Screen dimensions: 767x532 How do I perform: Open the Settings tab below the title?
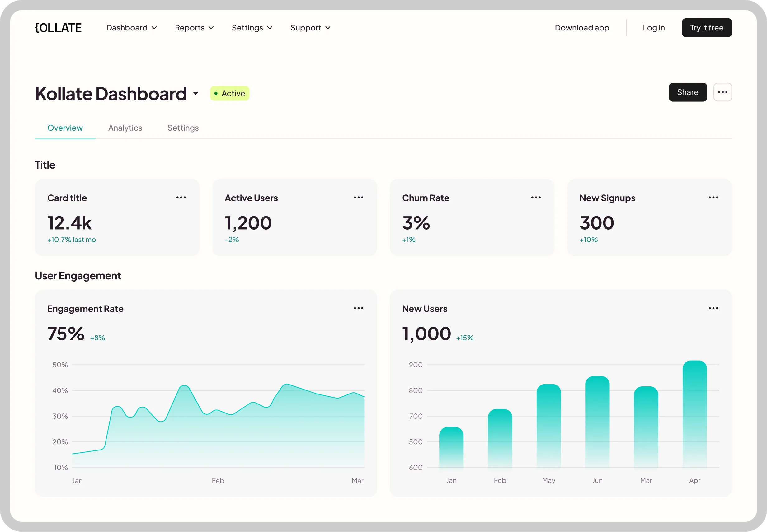point(183,128)
